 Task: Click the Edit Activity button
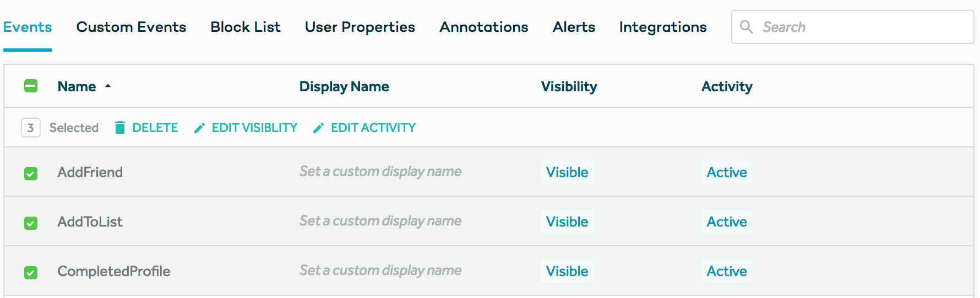[373, 128]
